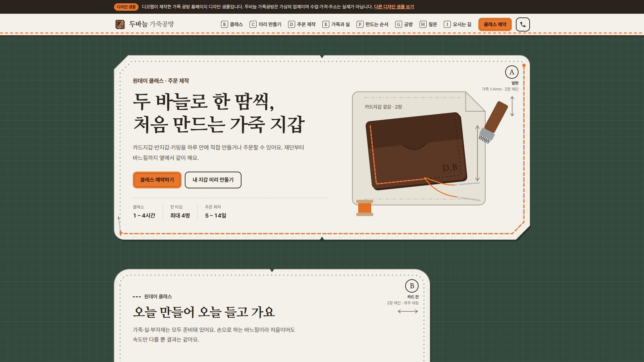Click the orange thread spool illustration

pos(365,208)
